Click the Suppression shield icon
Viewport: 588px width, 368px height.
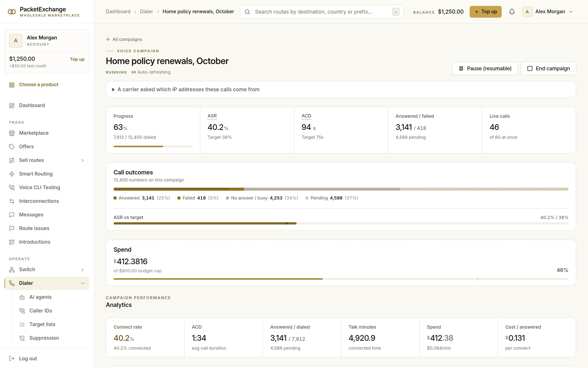22,338
